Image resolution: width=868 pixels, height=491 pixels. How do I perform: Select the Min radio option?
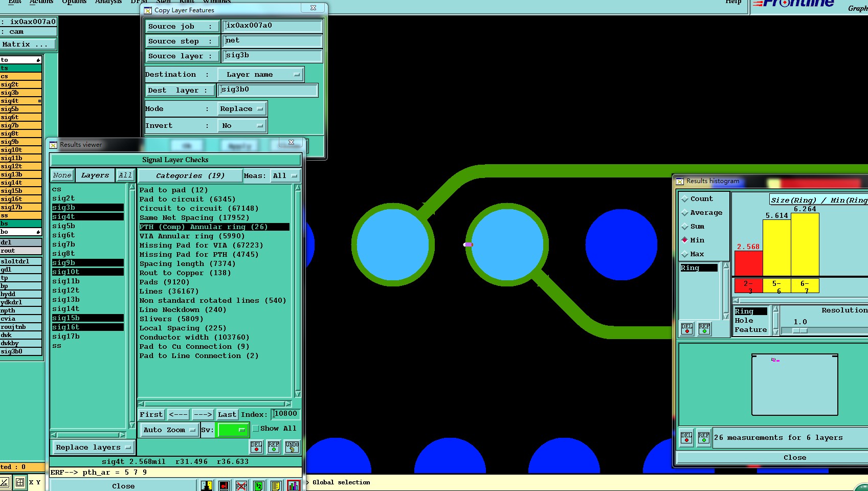(x=685, y=240)
